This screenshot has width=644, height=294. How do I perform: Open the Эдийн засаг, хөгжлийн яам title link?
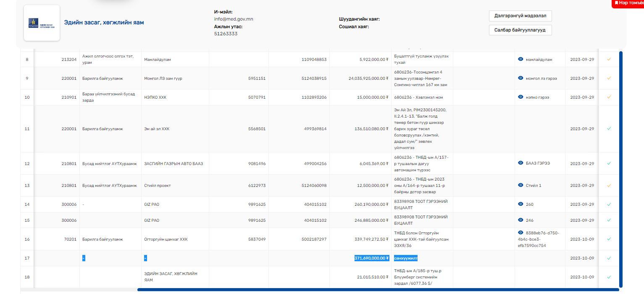tap(104, 22)
